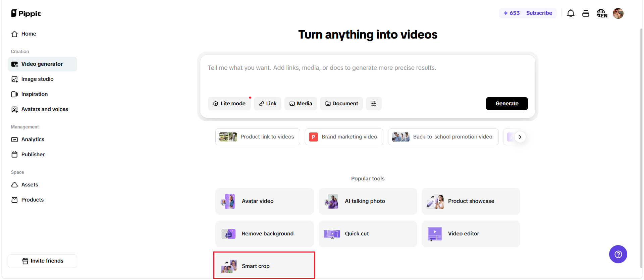Click the Subscribe link

click(539, 13)
